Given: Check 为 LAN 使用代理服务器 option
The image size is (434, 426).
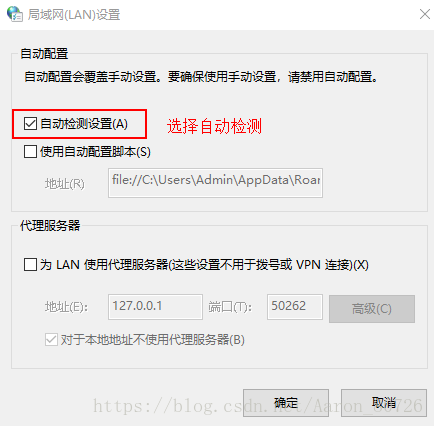Looking at the screenshot, I should coord(30,265).
